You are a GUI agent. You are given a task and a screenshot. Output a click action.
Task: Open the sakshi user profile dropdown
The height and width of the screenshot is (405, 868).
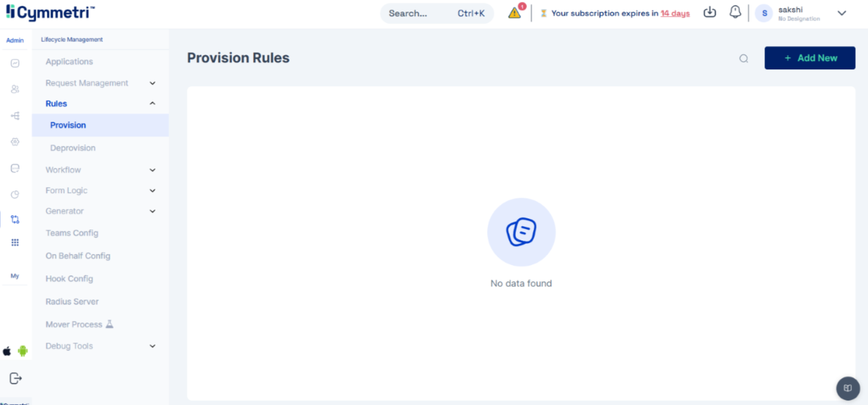point(841,13)
